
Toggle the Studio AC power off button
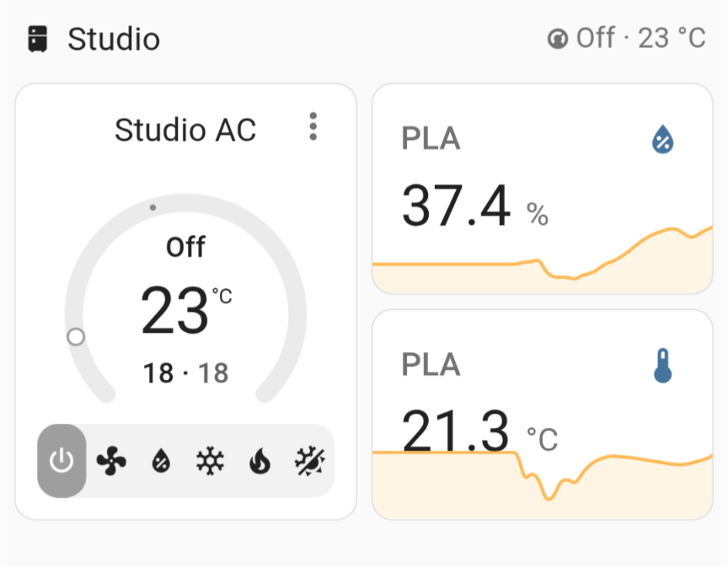[62, 461]
